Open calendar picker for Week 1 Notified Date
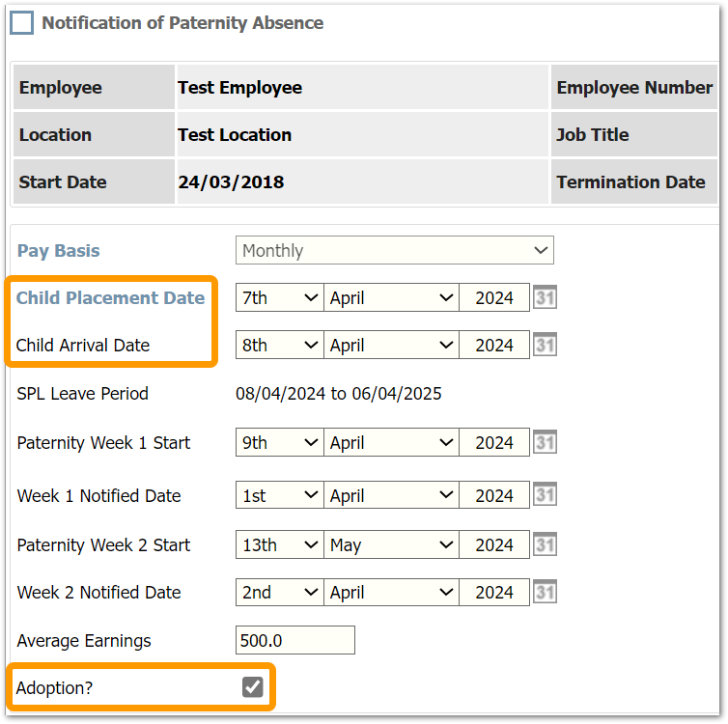This screenshot has height=724, width=728. click(x=545, y=496)
